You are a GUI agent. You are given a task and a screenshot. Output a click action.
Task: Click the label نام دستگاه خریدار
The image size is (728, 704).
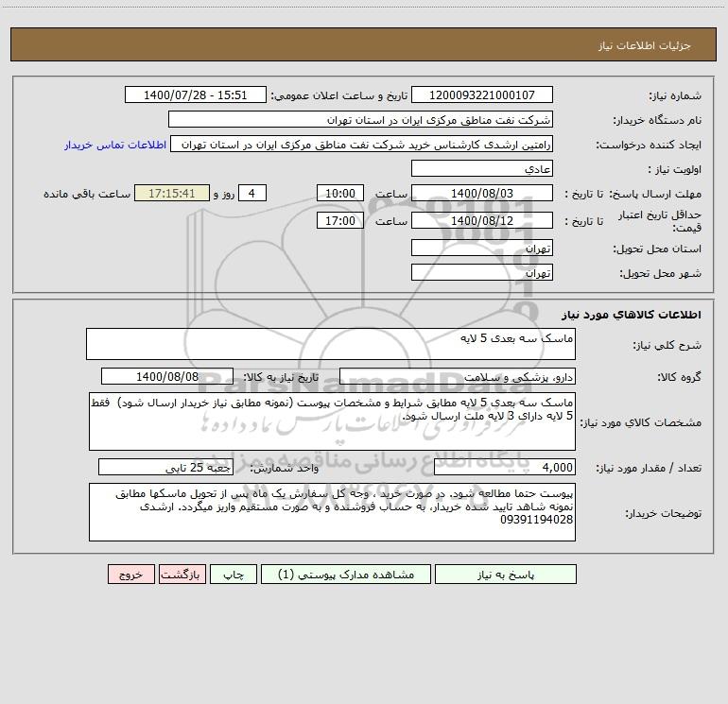pyautogui.click(x=657, y=121)
